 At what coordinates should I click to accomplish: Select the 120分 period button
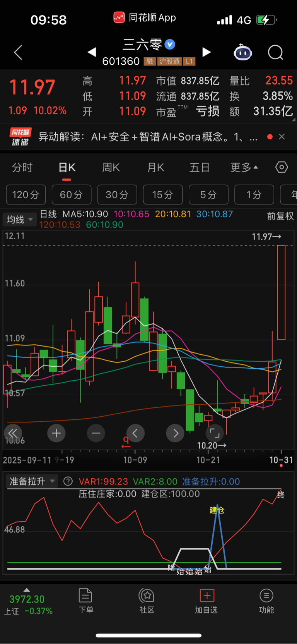click(26, 194)
